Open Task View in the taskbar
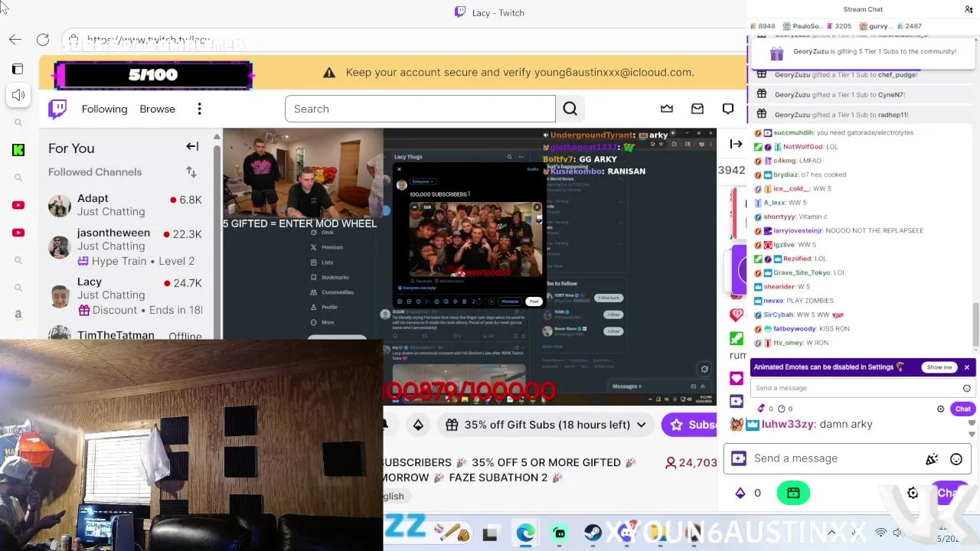The height and width of the screenshot is (551, 980). [x=490, y=533]
